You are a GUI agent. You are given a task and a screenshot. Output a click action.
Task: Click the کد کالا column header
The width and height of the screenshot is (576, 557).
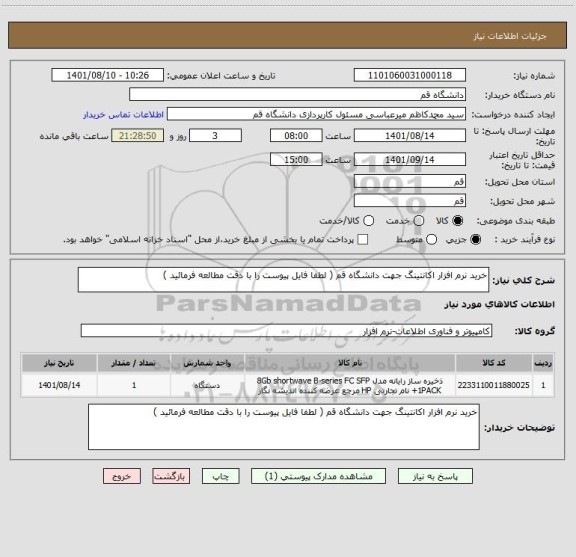(494, 363)
